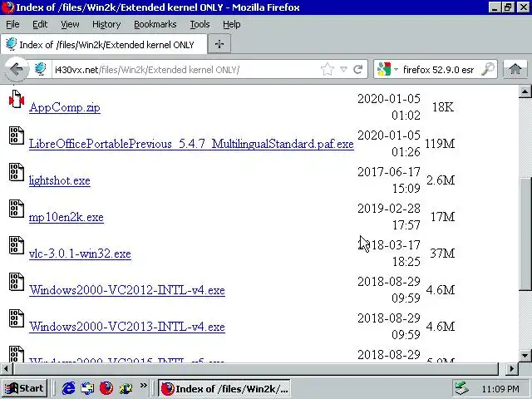This screenshot has height=399, width=532.
Task: Click the 11:09 PM taskbar clock
Action: click(x=500, y=389)
